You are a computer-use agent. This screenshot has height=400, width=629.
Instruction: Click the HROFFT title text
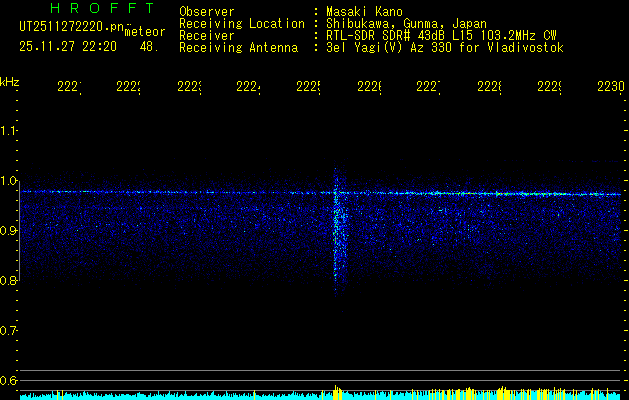pyautogui.click(x=102, y=8)
